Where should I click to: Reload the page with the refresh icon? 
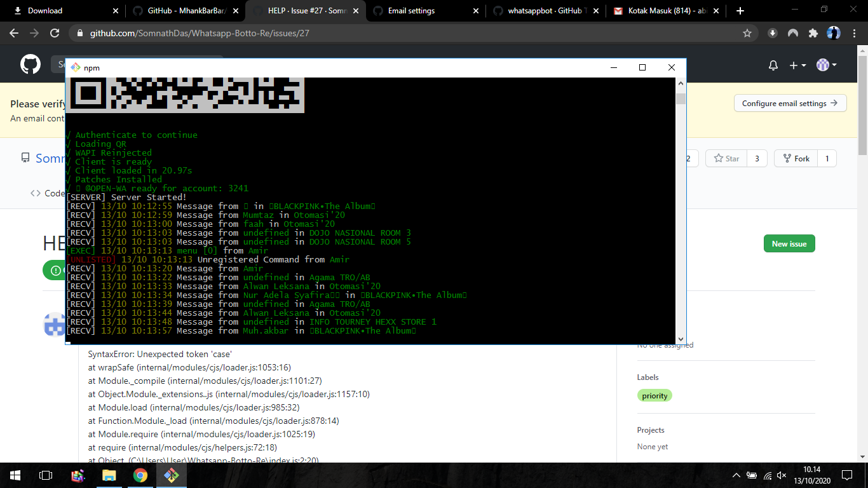click(x=56, y=32)
